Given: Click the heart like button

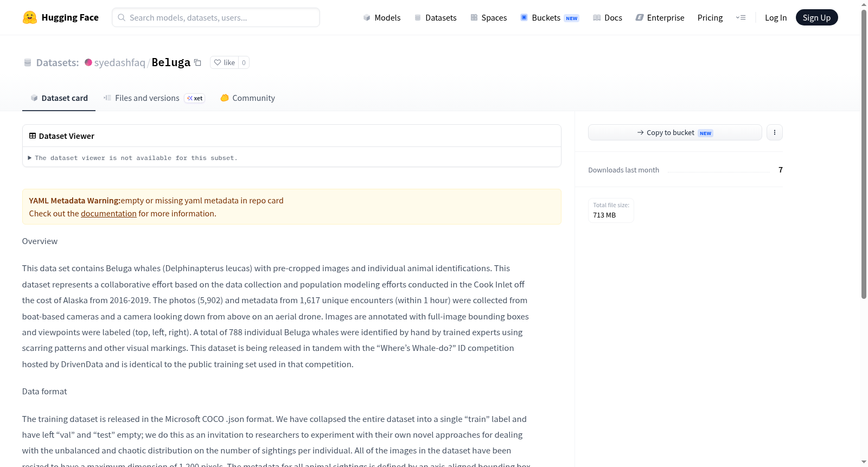Looking at the screenshot, I should coord(224,62).
